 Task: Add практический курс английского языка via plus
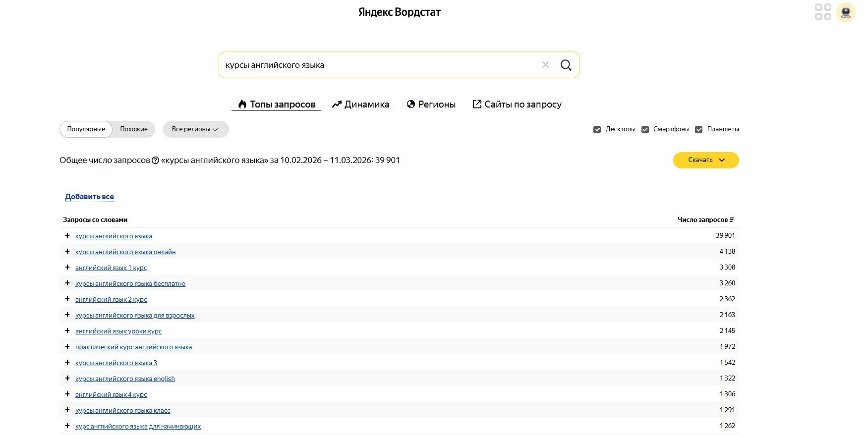coord(67,347)
